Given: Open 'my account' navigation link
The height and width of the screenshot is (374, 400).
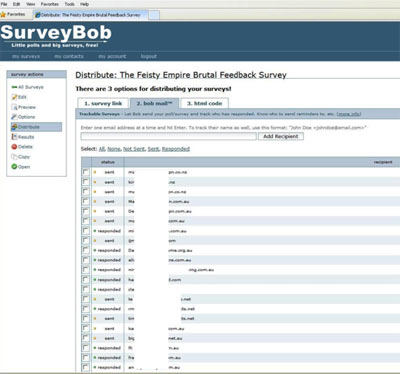Looking at the screenshot, I should [x=112, y=56].
